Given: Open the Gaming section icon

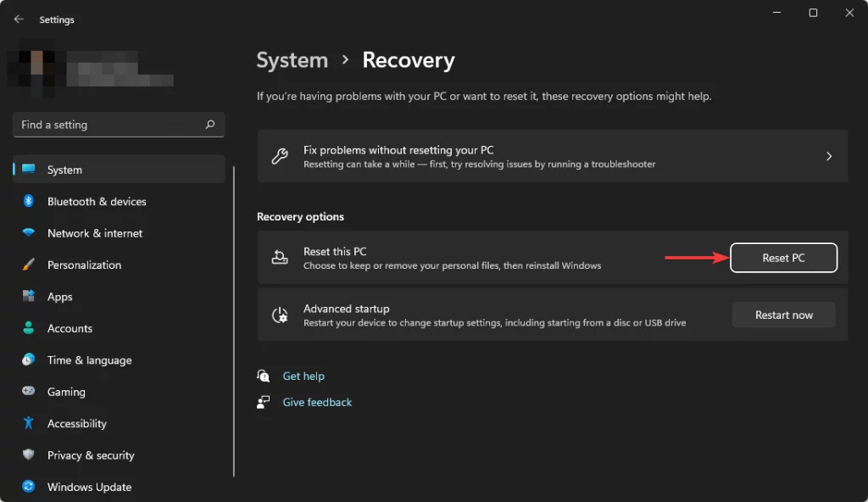Looking at the screenshot, I should click(26, 392).
